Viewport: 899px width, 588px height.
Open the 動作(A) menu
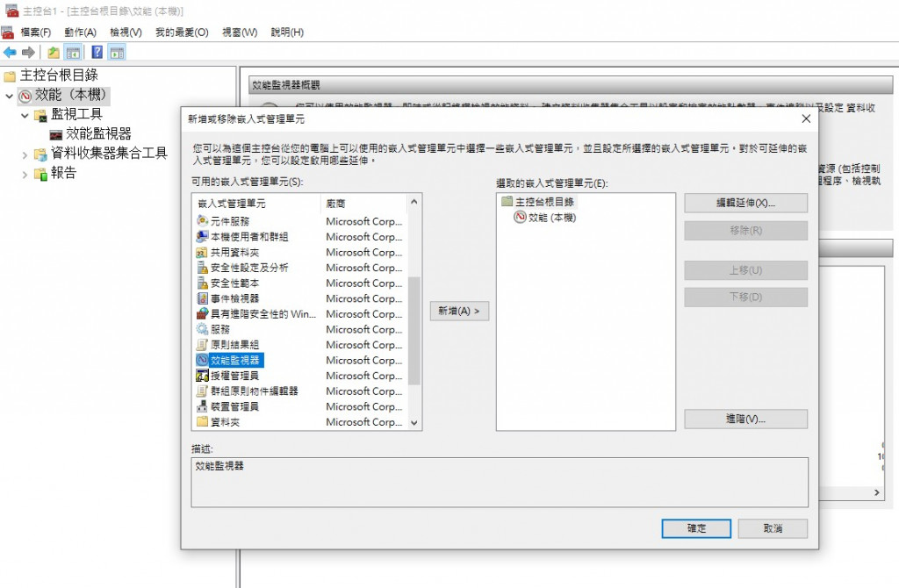click(x=80, y=32)
